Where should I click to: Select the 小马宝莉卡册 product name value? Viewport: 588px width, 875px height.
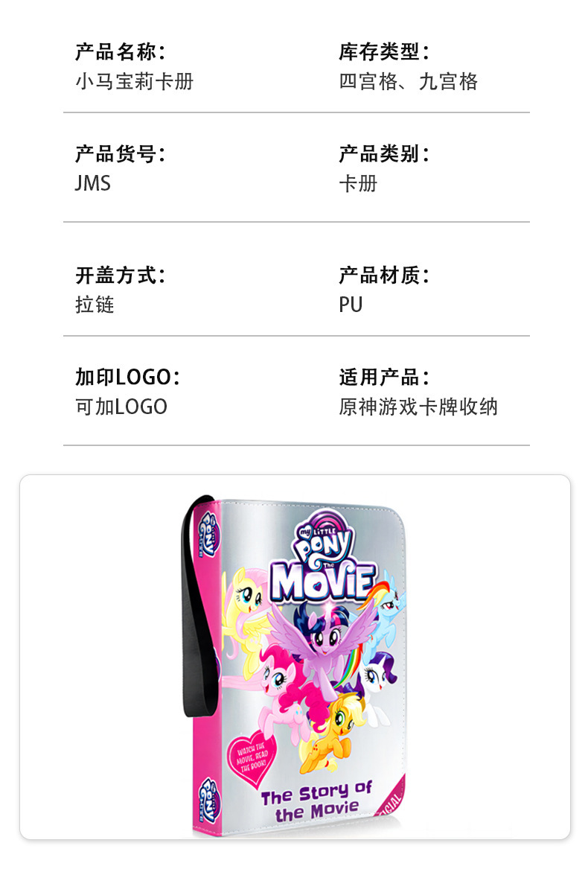135,81
